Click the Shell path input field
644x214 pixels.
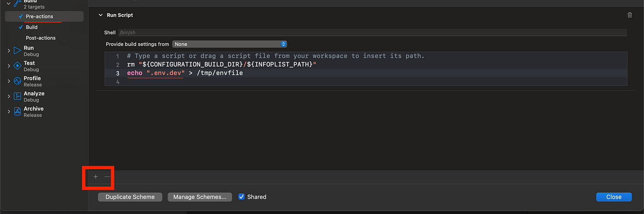pyautogui.click(x=372, y=33)
